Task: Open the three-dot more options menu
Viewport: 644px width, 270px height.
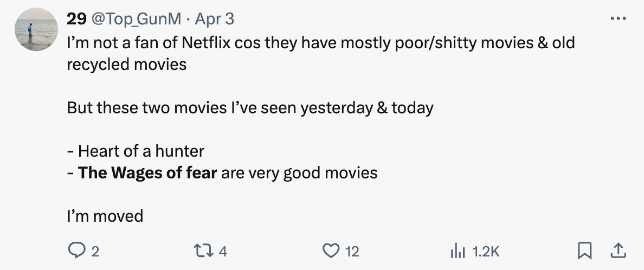Action: point(617,18)
